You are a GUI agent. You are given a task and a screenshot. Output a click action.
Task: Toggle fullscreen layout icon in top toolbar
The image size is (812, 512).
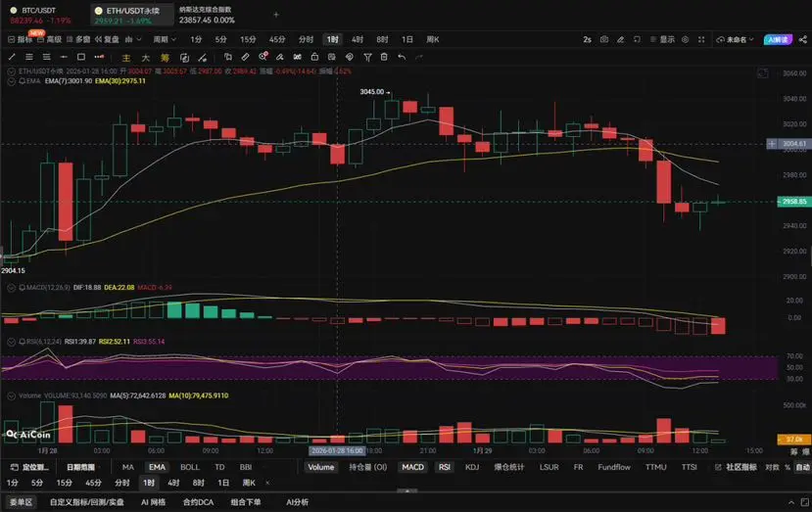[x=701, y=39]
